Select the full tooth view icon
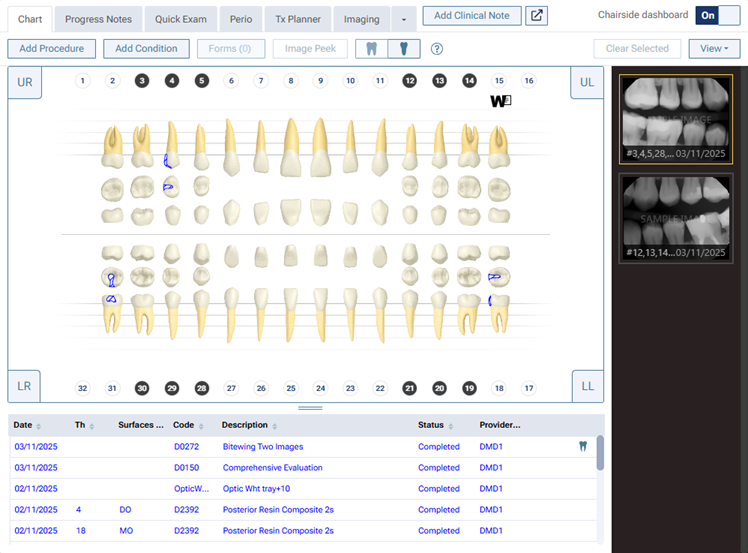 [x=372, y=49]
